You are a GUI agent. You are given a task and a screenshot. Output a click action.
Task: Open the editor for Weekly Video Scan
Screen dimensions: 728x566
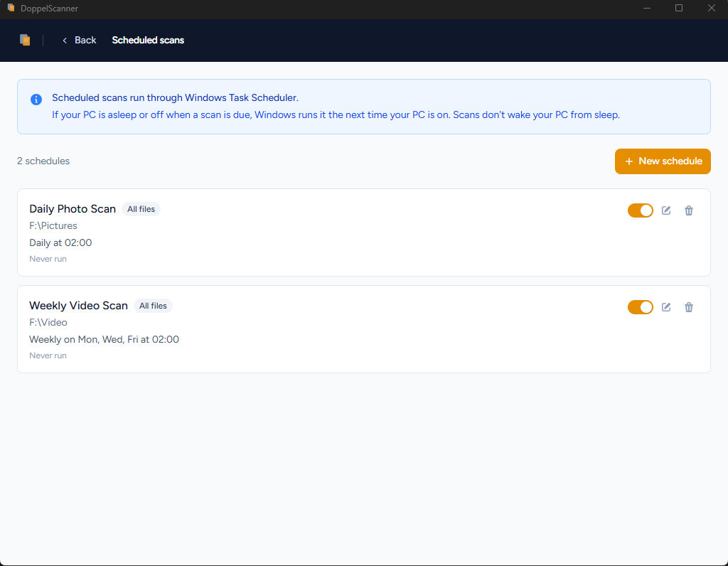[666, 307]
